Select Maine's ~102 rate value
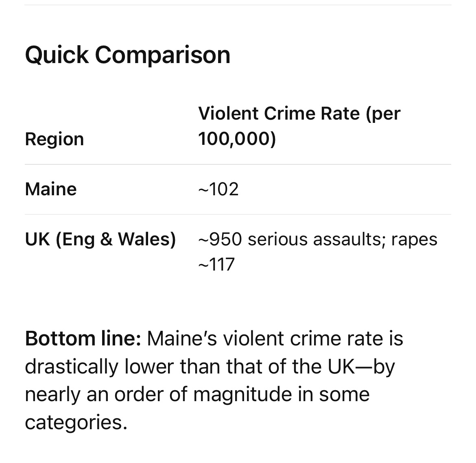Image resolution: width=476 pixels, height=463 pixels. click(x=218, y=189)
